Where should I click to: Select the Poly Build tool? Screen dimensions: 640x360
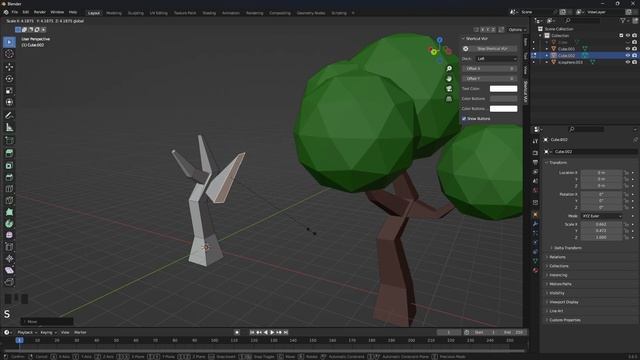9,212
